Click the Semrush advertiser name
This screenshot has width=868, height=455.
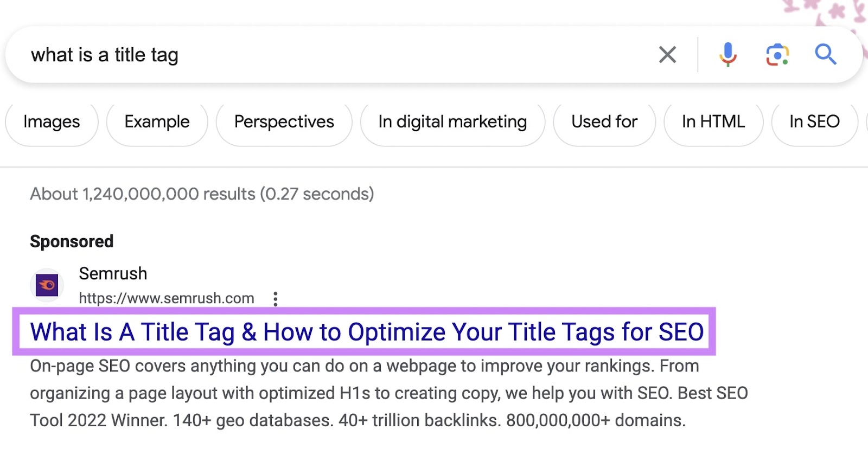tap(113, 274)
